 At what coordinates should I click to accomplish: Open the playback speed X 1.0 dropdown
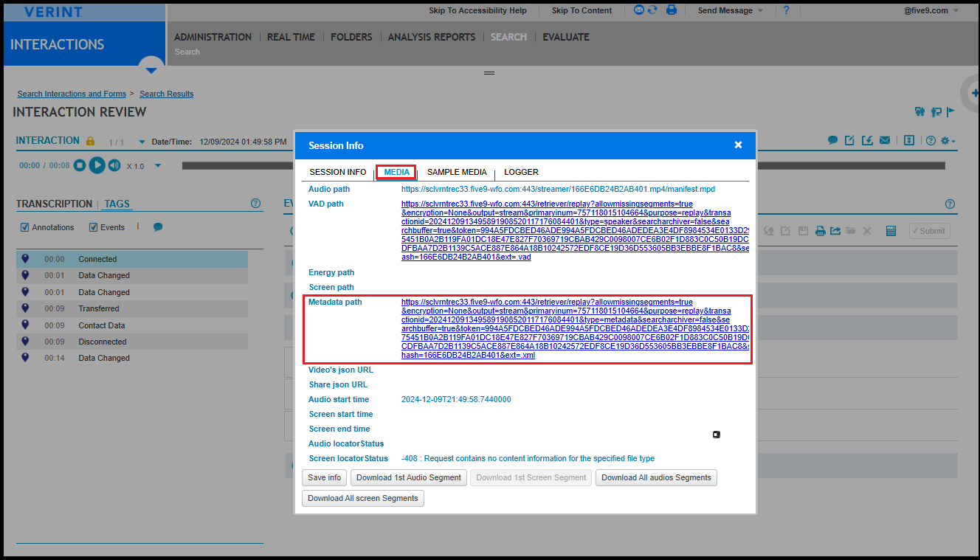[157, 166]
